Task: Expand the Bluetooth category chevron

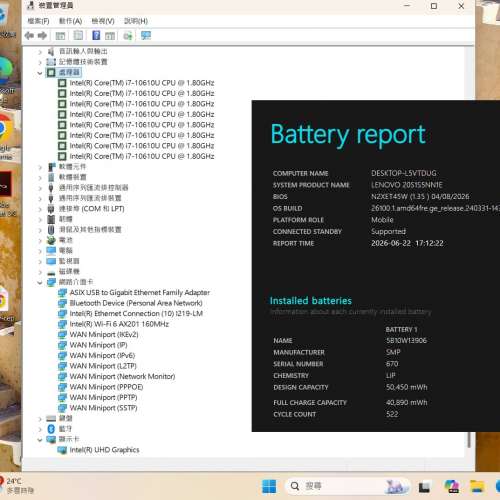Action: pos(40,429)
